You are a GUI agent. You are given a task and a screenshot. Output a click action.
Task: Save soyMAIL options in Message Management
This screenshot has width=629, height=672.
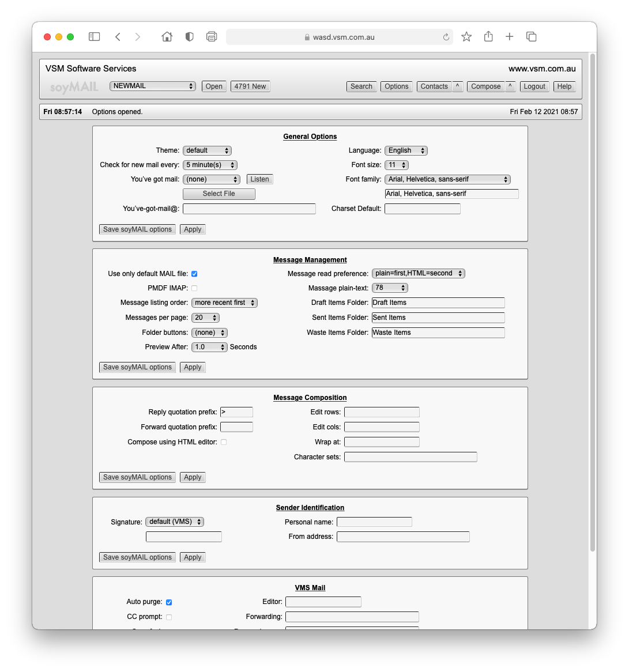click(137, 367)
